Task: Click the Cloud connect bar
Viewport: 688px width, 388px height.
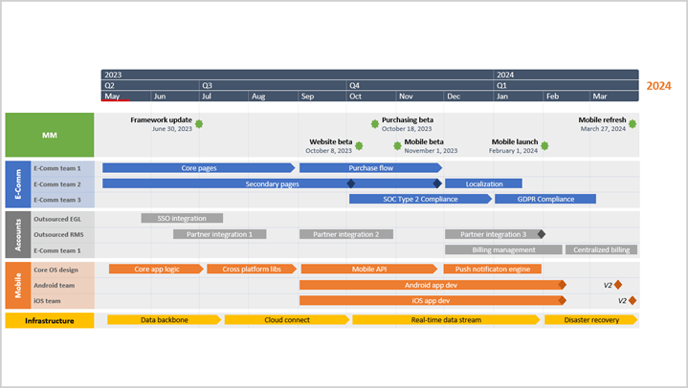Action: pos(287,320)
